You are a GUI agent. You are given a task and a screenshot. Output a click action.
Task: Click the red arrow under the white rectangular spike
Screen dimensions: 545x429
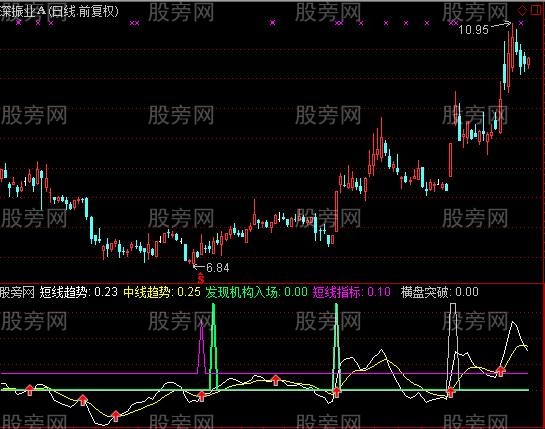pyautogui.click(x=450, y=392)
